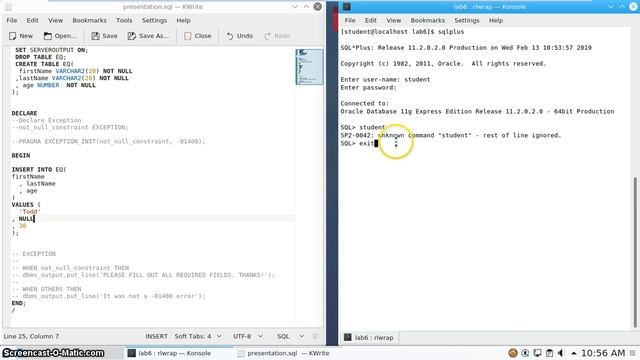Open KWrite Tools menu
The image size is (640, 360).
[x=124, y=20]
